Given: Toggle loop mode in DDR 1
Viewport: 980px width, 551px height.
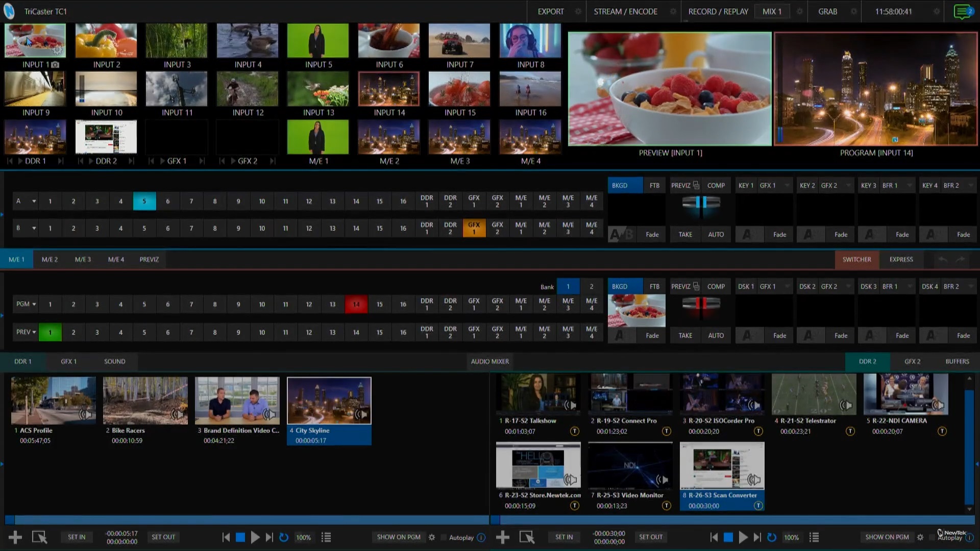Looking at the screenshot, I should click(284, 537).
